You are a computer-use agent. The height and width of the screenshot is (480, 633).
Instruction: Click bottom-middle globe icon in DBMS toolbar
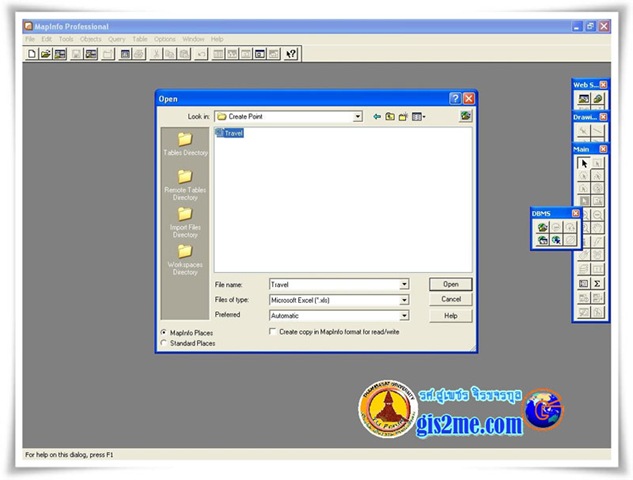tap(556, 240)
